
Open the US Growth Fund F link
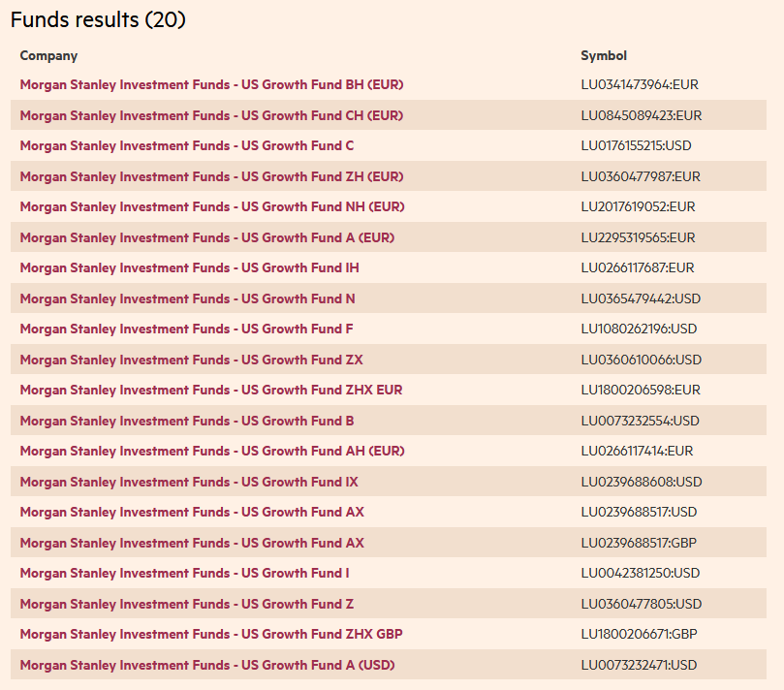click(x=186, y=329)
